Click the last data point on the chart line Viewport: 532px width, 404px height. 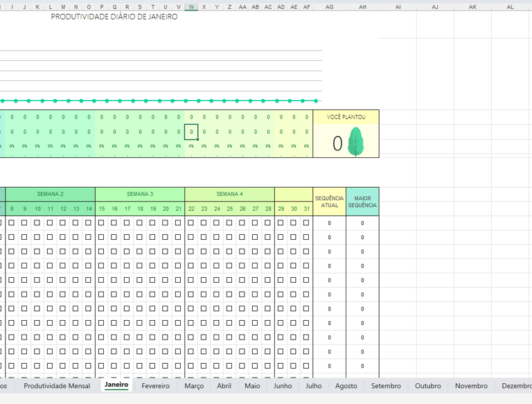click(316, 101)
